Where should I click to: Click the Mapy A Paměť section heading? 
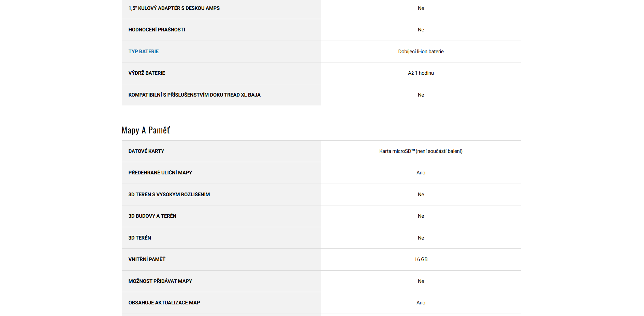pyautogui.click(x=146, y=130)
